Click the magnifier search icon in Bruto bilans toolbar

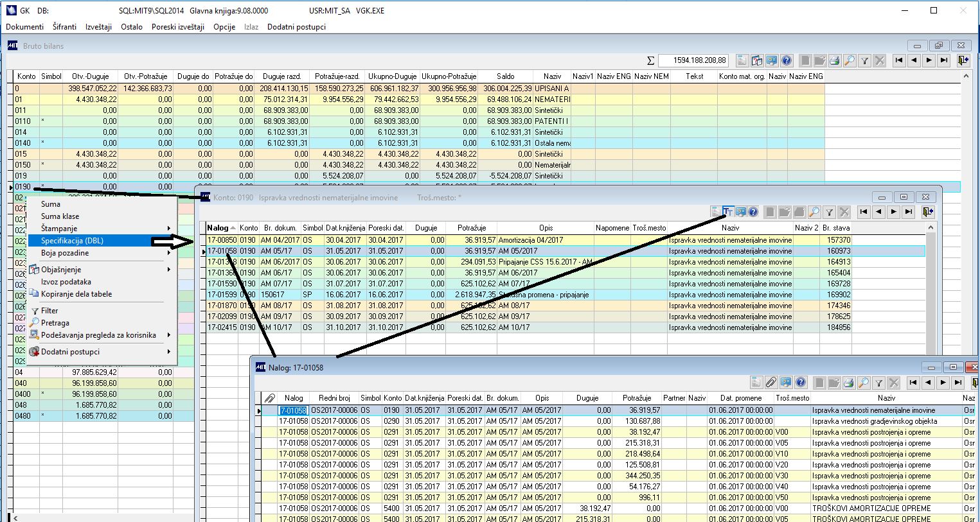point(850,60)
